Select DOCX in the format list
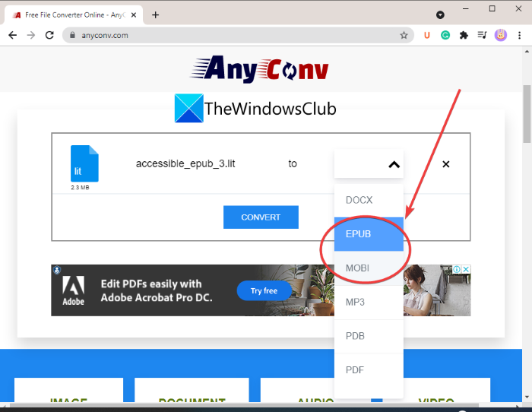532x412 pixels. pos(369,200)
